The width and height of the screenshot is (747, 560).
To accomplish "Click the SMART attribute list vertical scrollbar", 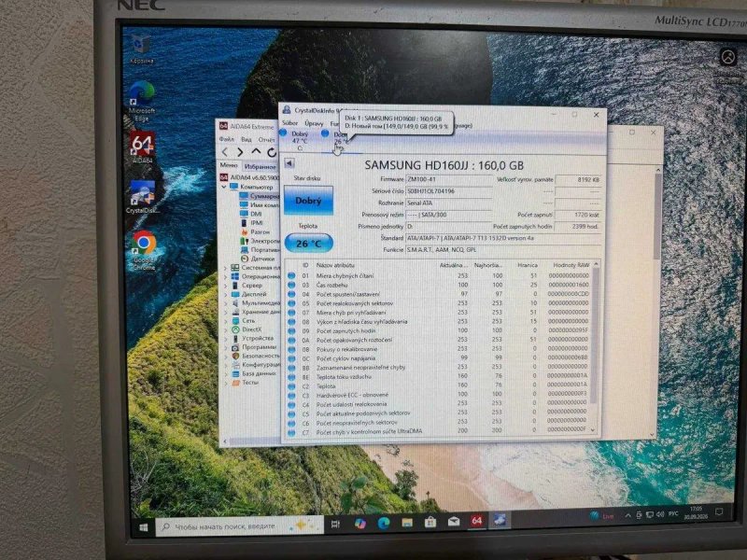I will [595, 346].
